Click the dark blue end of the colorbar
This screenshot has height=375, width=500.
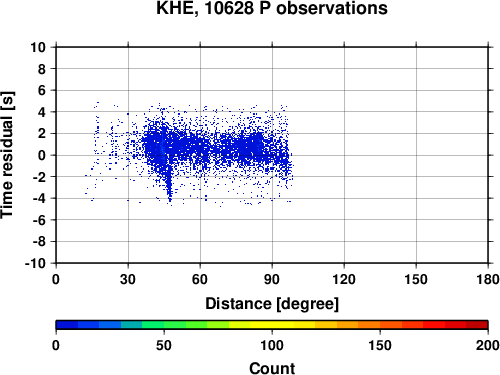[x=67, y=325]
